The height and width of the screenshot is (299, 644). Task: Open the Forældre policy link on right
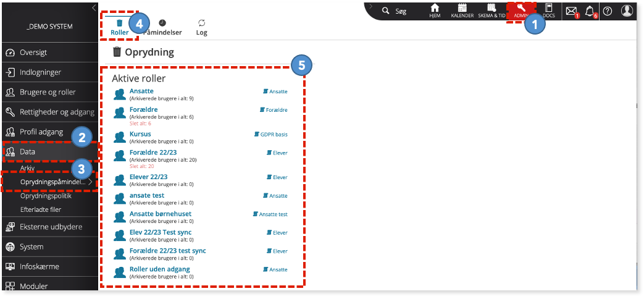[x=274, y=110]
